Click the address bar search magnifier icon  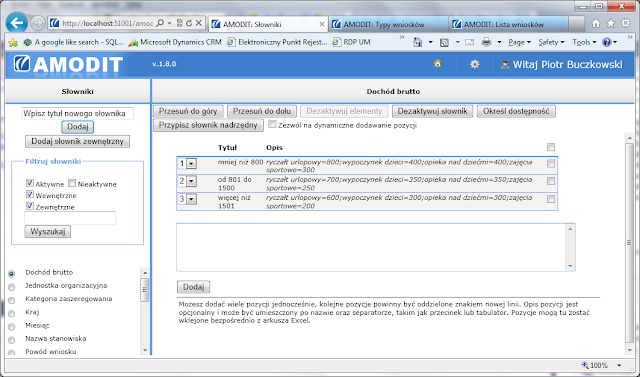pyautogui.click(x=160, y=23)
